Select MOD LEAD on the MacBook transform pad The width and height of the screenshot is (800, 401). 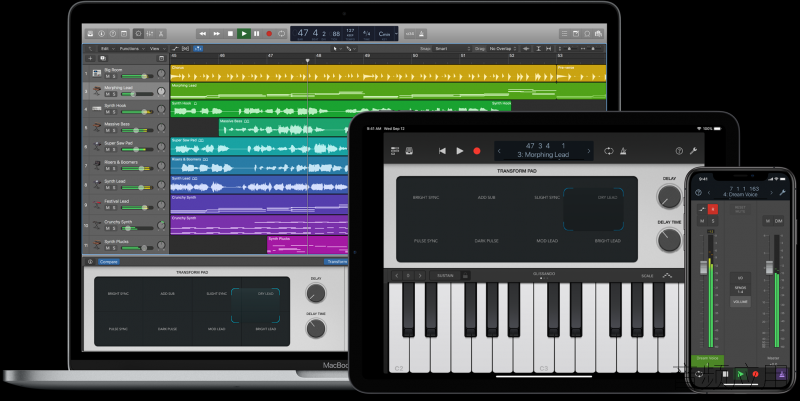click(216, 329)
